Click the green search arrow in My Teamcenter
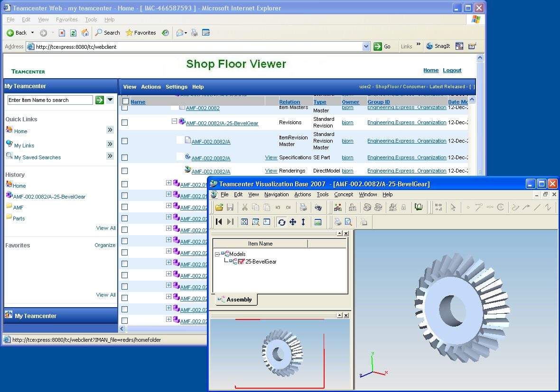 [x=100, y=100]
